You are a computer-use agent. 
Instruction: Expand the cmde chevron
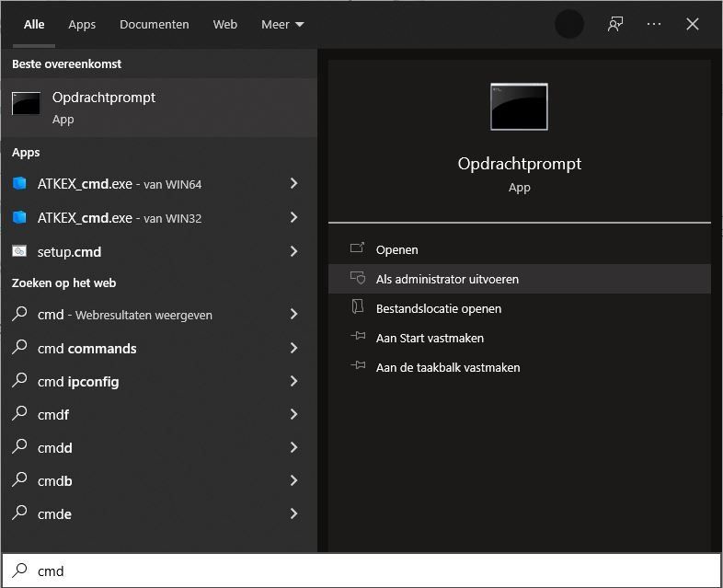point(293,514)
